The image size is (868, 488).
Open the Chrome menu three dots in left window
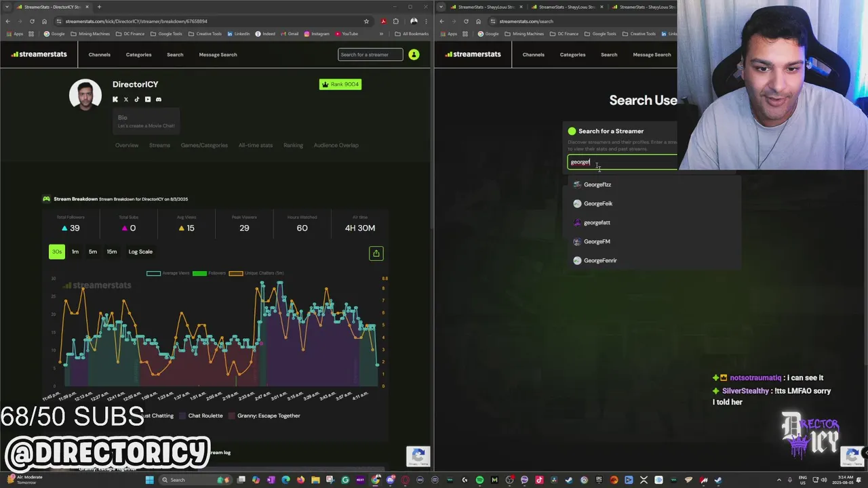[x=426, y=21]
